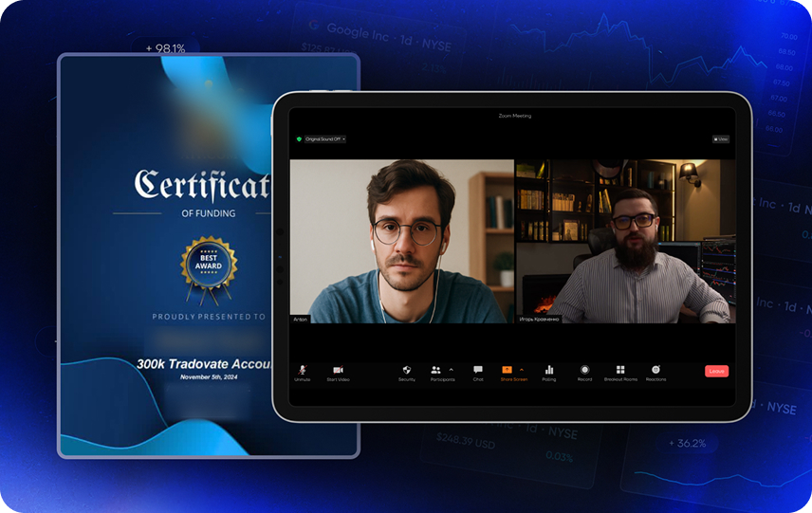Viewport: 812px width, 513px height.
Task: Expand the arrow next to Participants
Action: [451, 369]
